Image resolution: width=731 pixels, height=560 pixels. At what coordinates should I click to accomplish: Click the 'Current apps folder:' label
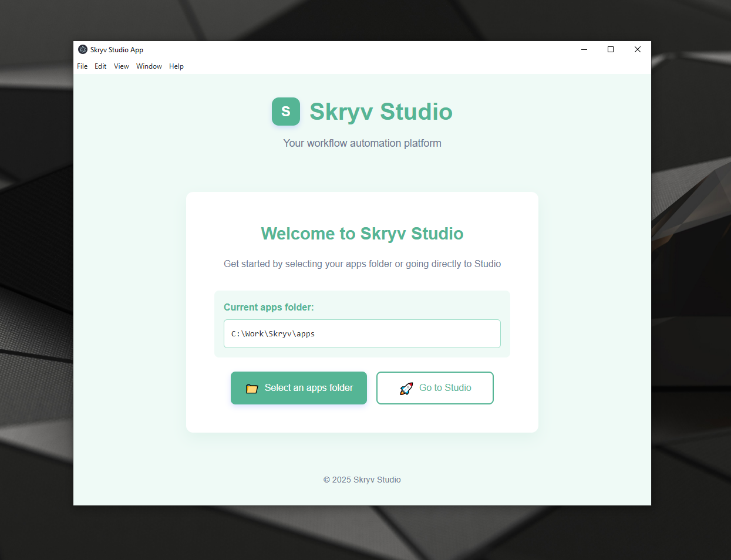[269, 307]
